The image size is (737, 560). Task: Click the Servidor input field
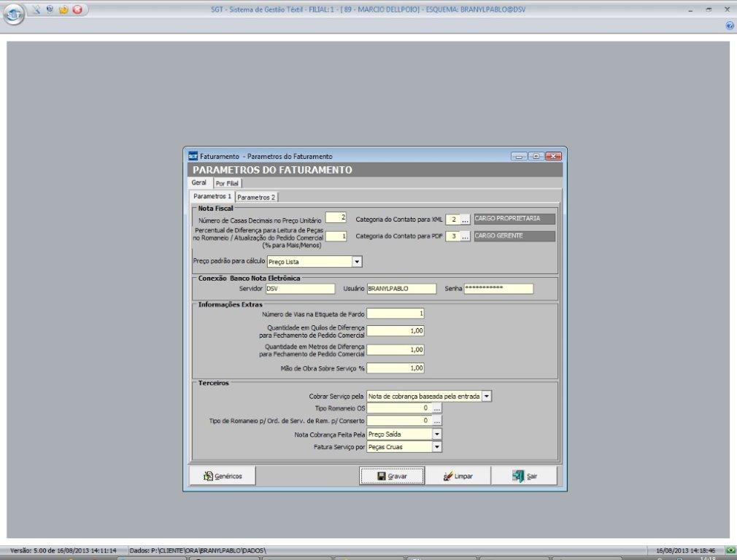click(x=299, y=289)
